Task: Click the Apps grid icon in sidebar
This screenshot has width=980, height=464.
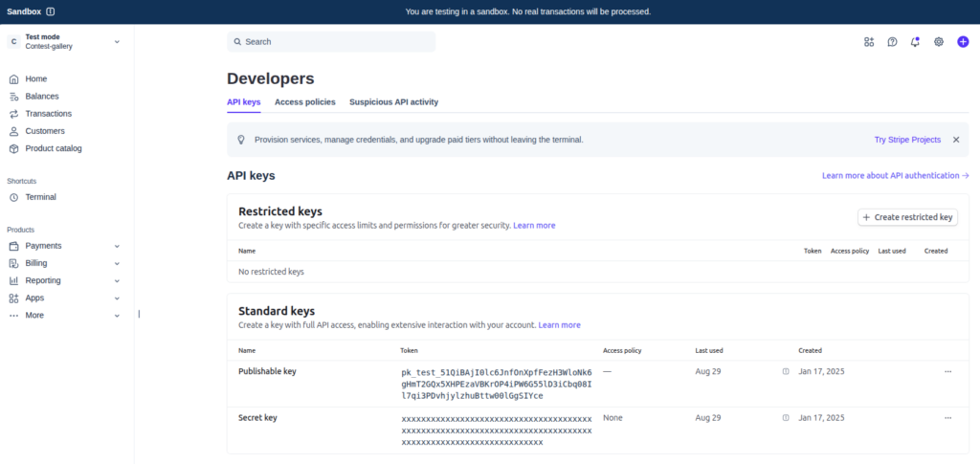Action: coord(13,298)
